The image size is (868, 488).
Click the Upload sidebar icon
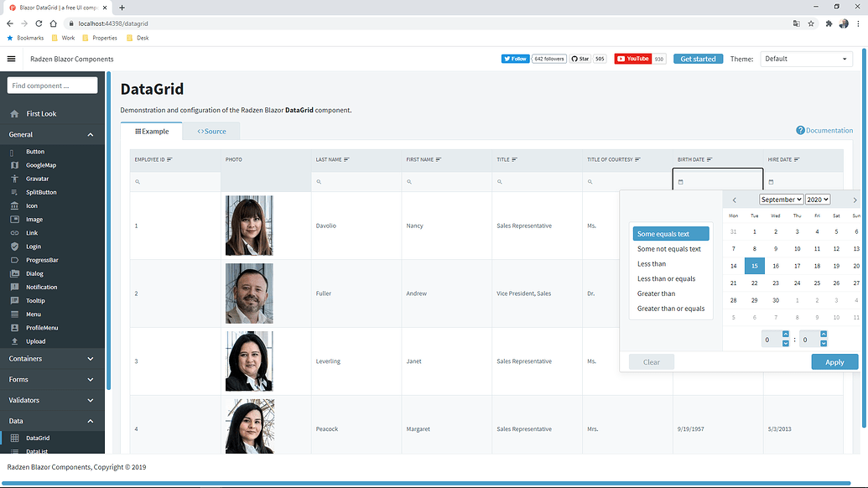[x=14, y=341]
